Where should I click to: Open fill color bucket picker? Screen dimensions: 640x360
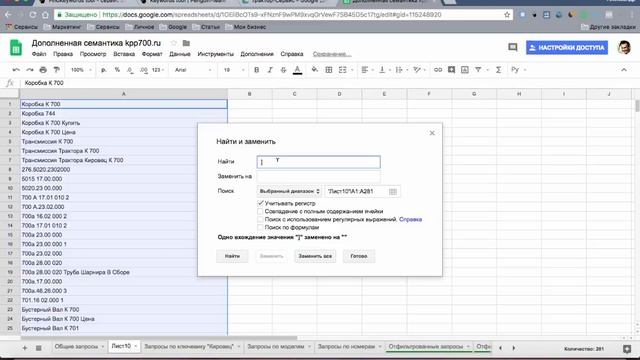tap(315, 70)
